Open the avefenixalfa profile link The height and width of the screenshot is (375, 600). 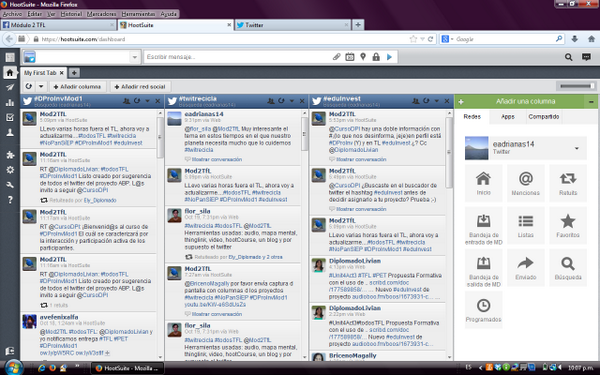(59, 317)
